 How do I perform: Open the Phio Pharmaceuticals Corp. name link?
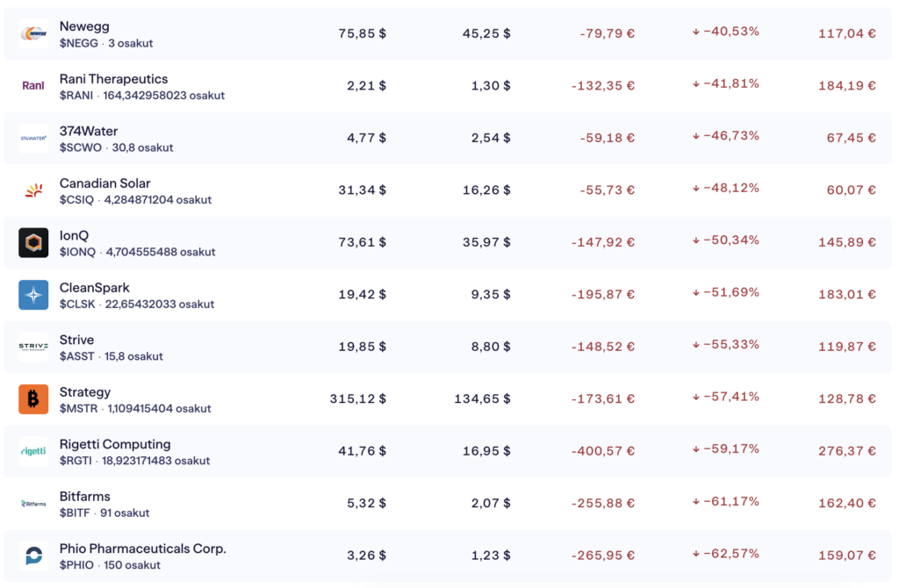point(142,549)
